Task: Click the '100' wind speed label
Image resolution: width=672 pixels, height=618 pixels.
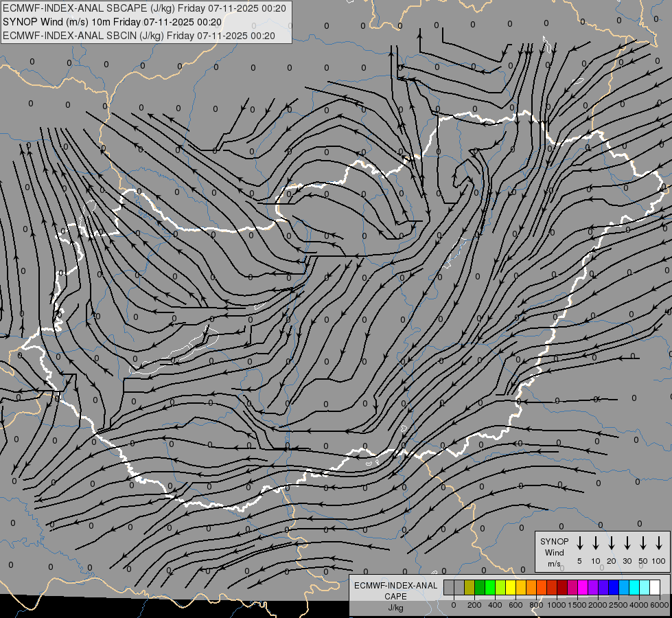Action: (x=659, y=561)
